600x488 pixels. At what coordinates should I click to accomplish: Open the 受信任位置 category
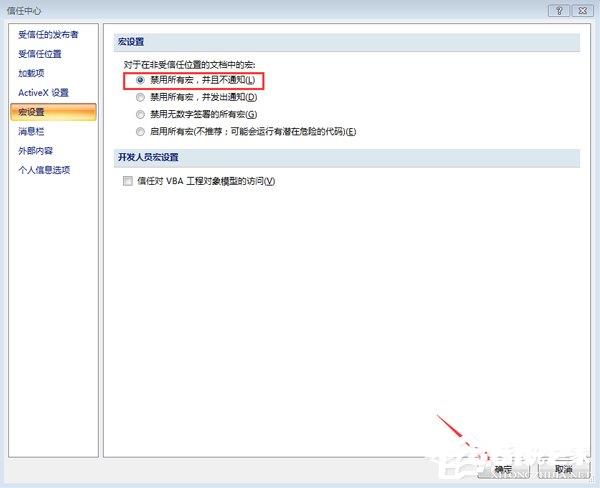click(x=40, y=54)
